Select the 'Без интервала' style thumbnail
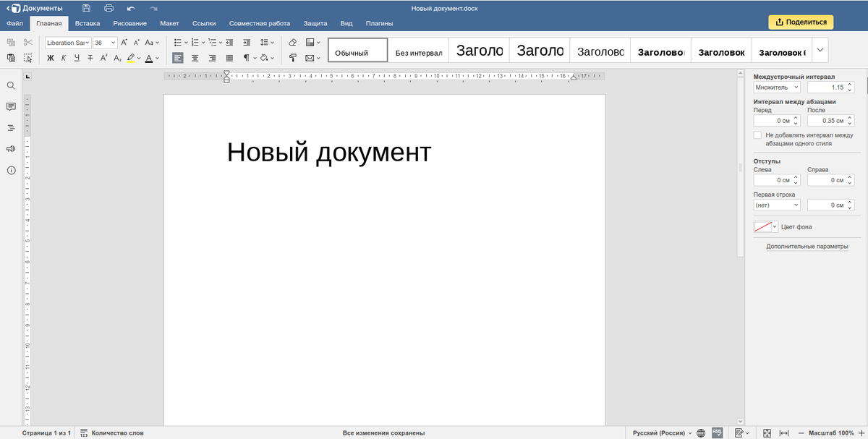Viewport: 868px width, 439px height. (x=418, y=53)
